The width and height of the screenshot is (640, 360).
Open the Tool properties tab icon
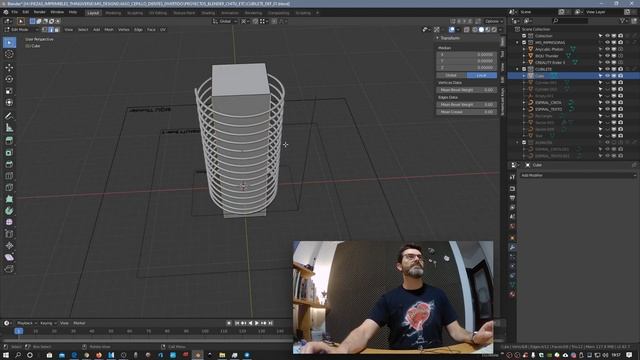[512, 177]
